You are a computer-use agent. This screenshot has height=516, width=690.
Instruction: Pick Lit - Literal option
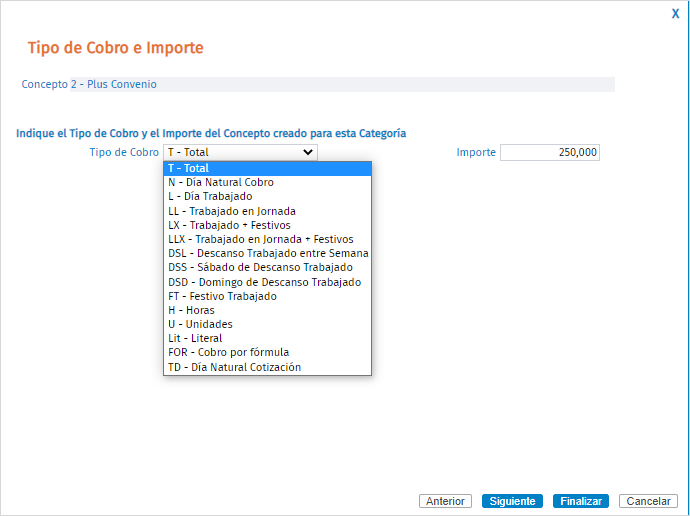267,339
